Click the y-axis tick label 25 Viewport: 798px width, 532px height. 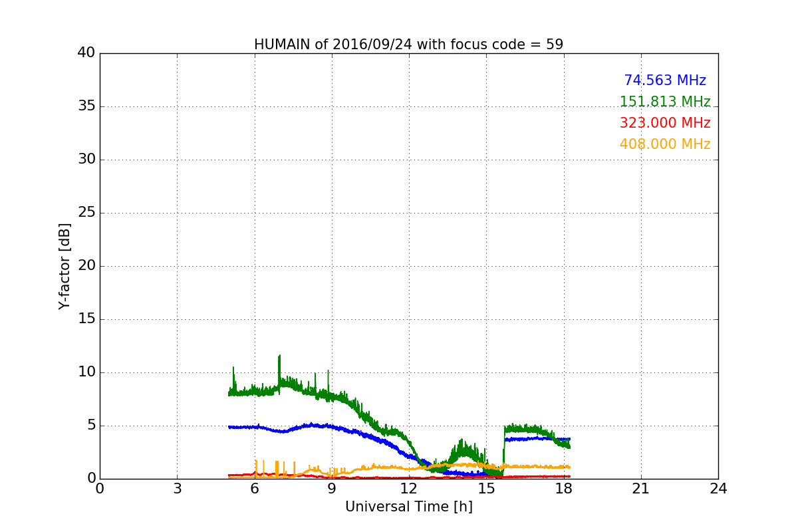[x=86, y=213]
